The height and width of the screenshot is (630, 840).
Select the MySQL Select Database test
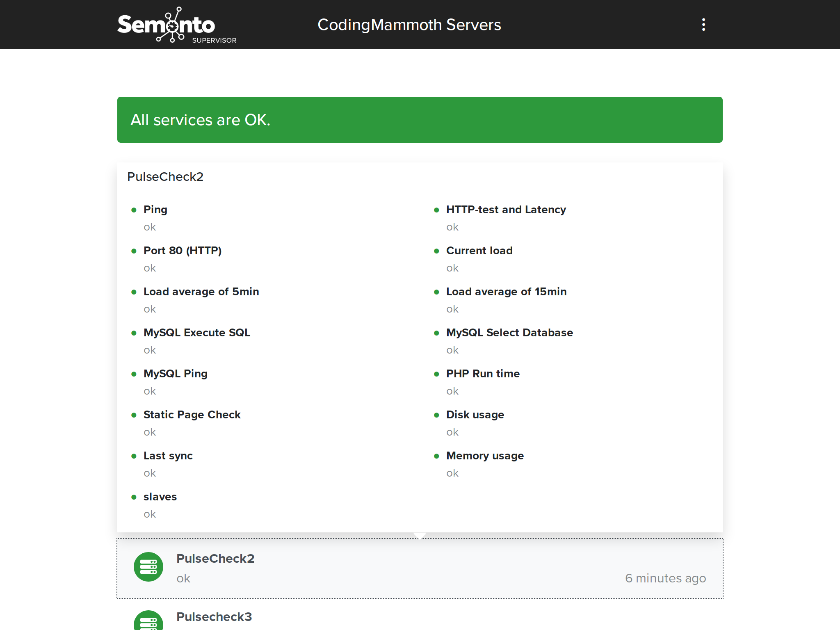pyautogui.click(x=509, y=333)
